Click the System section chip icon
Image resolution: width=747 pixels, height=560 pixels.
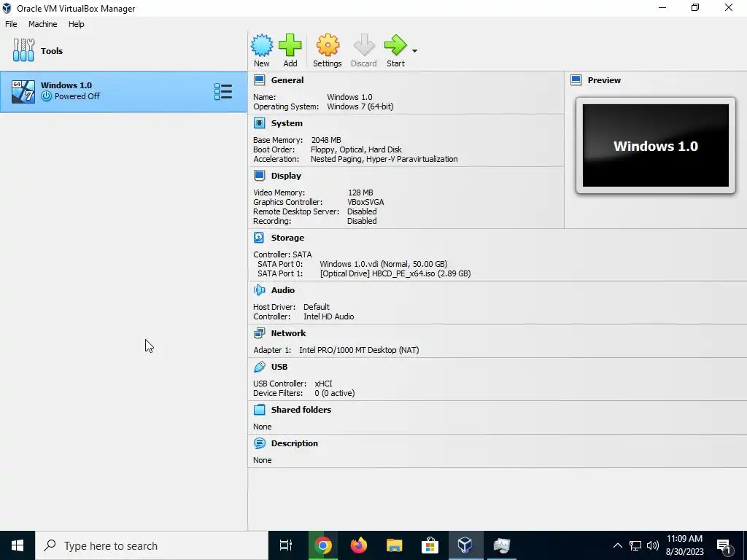pyautogui.click(x=260, y=123)
